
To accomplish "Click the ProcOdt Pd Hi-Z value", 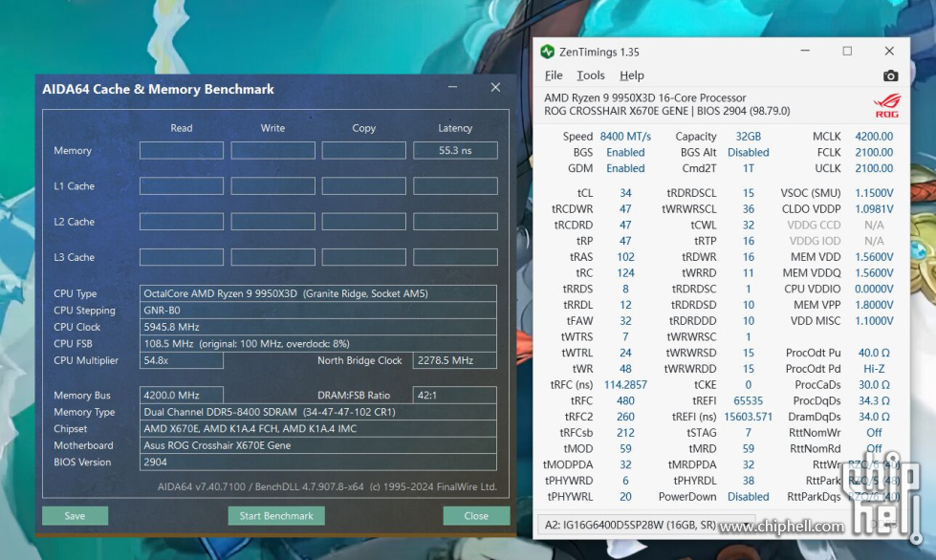I will 874,369.
